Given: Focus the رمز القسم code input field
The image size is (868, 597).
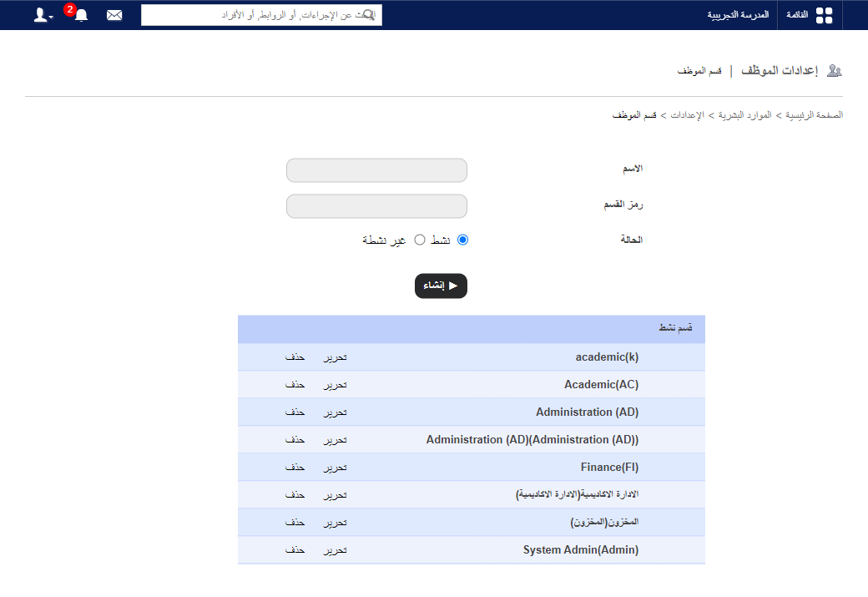Looking at the screenshot, I should [376, 206].
